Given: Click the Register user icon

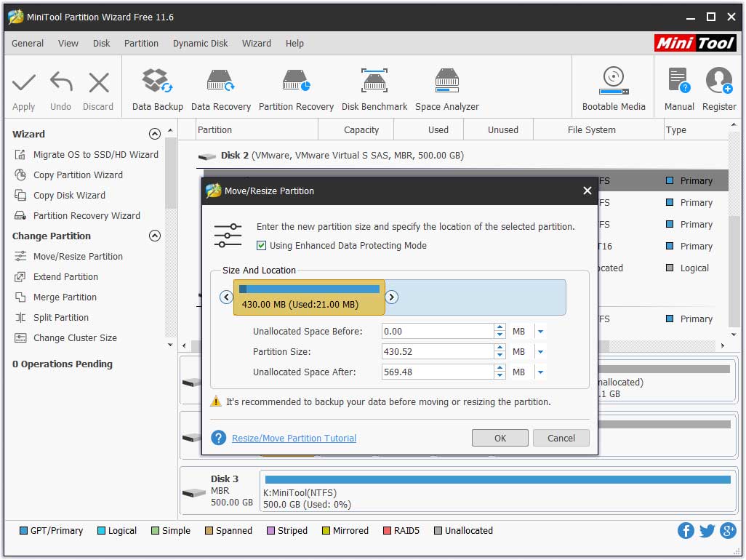Looking at the screenshot, I should (719, 81).
